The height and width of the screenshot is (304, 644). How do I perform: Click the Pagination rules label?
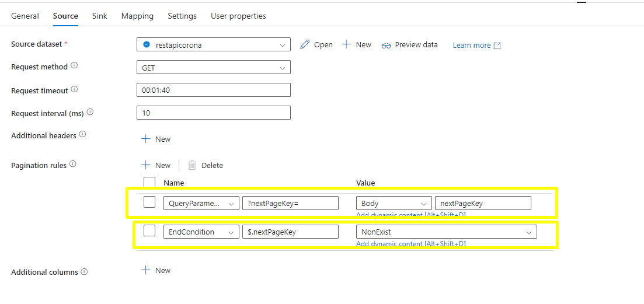point(39,166)
